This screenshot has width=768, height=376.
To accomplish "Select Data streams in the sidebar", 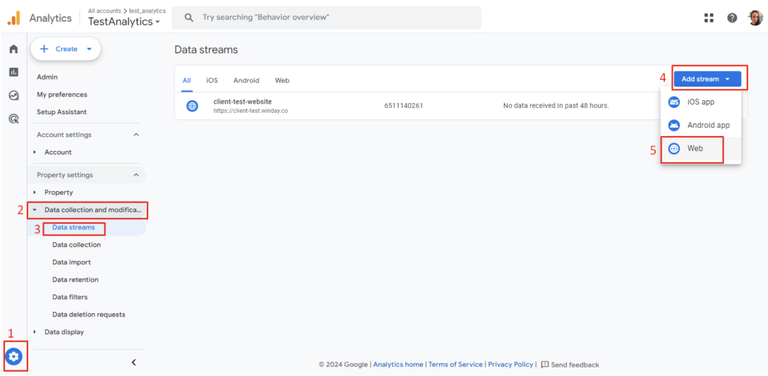I will 73,227.
